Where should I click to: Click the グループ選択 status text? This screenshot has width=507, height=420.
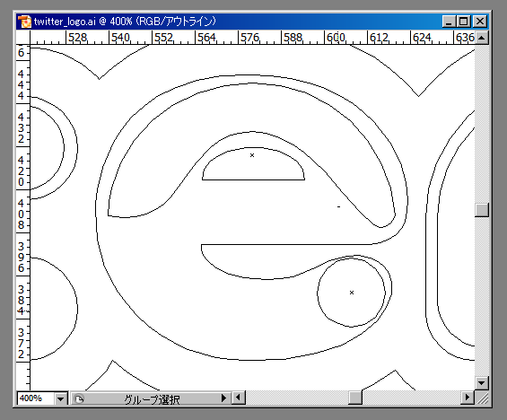click(x=152, y=399)
